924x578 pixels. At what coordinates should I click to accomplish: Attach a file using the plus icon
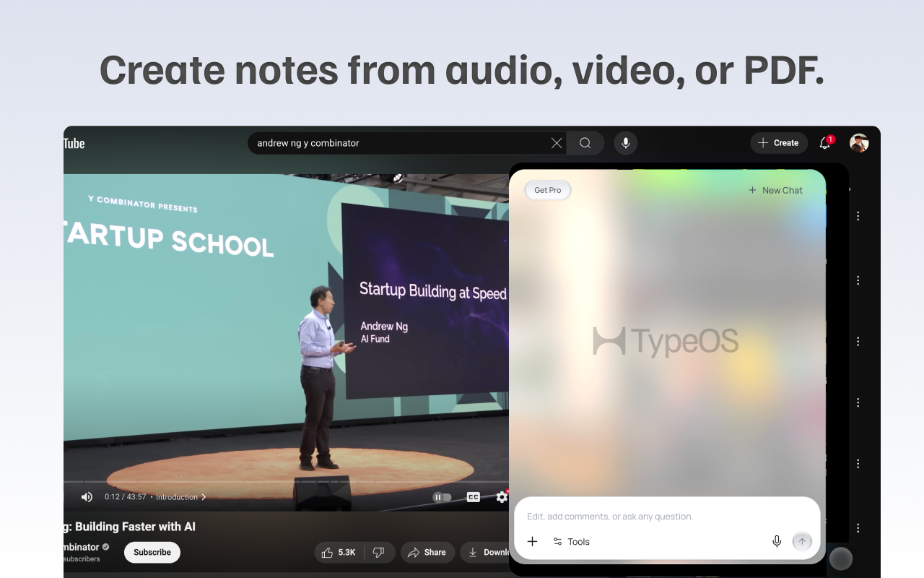tap(532, 541)
